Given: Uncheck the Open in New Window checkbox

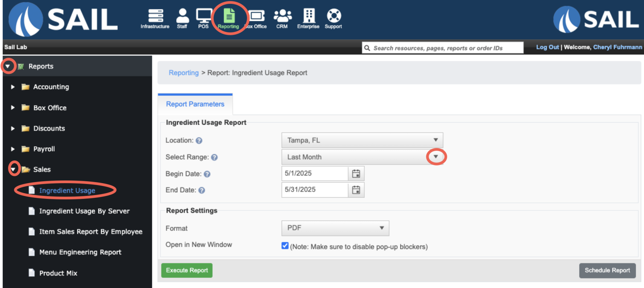Looking at the screenshot, I should point(285,246).
